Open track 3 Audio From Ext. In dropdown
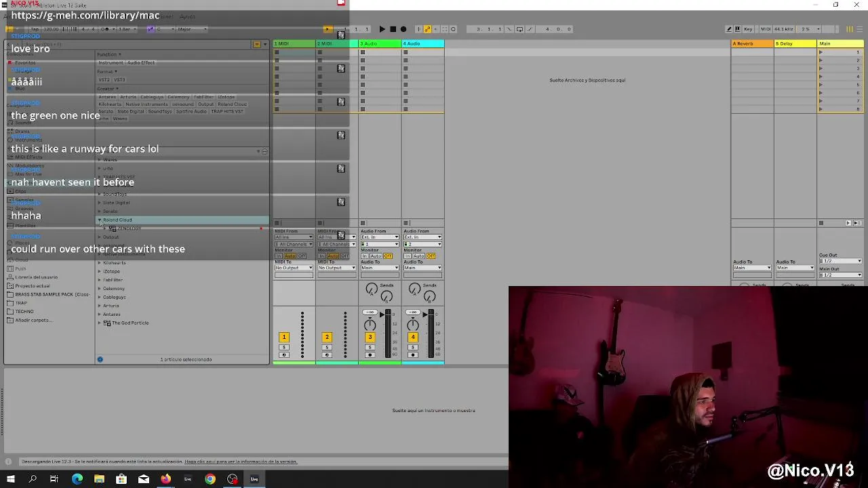This screenshot has height=488, width=868. (379, 237)
